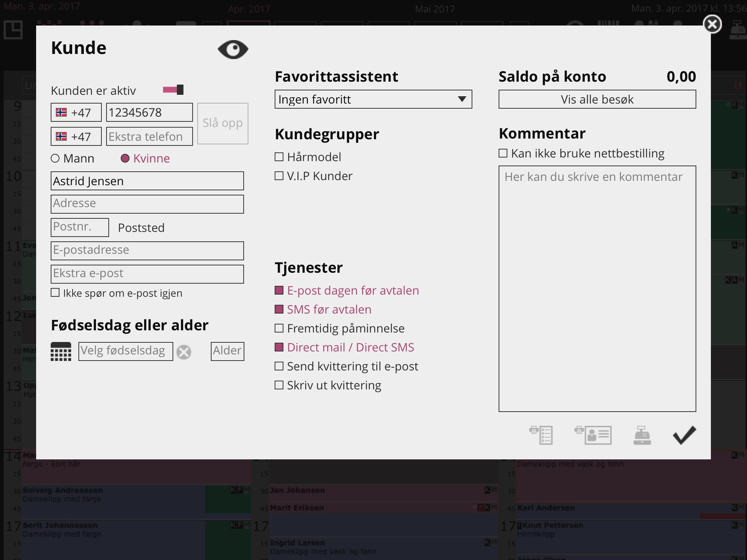Select Mai 2017 month in background calendar
The image size is (747, 560).
pos(435,9)
